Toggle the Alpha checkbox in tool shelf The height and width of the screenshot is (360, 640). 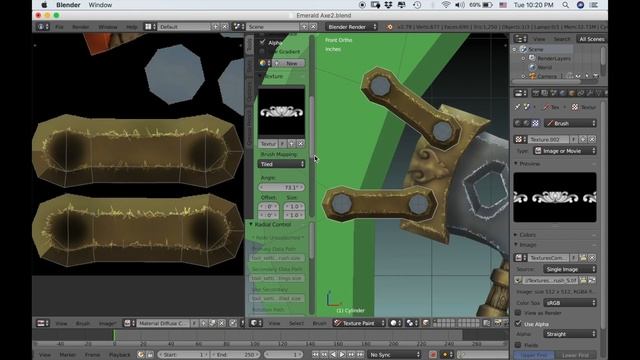point(262,42)
